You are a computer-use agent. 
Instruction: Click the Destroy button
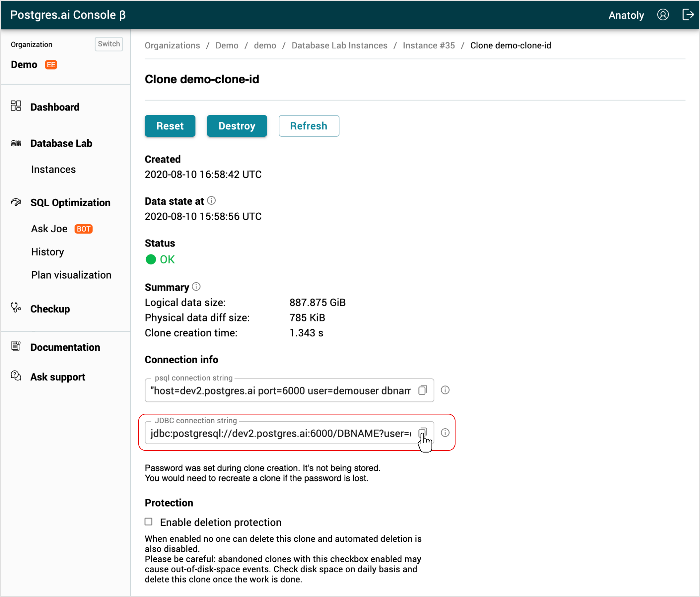point(237,126)
